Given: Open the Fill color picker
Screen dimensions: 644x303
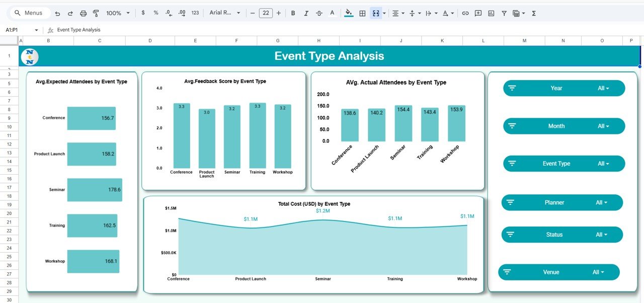Looking at the screenshot, I should point(349,13).
